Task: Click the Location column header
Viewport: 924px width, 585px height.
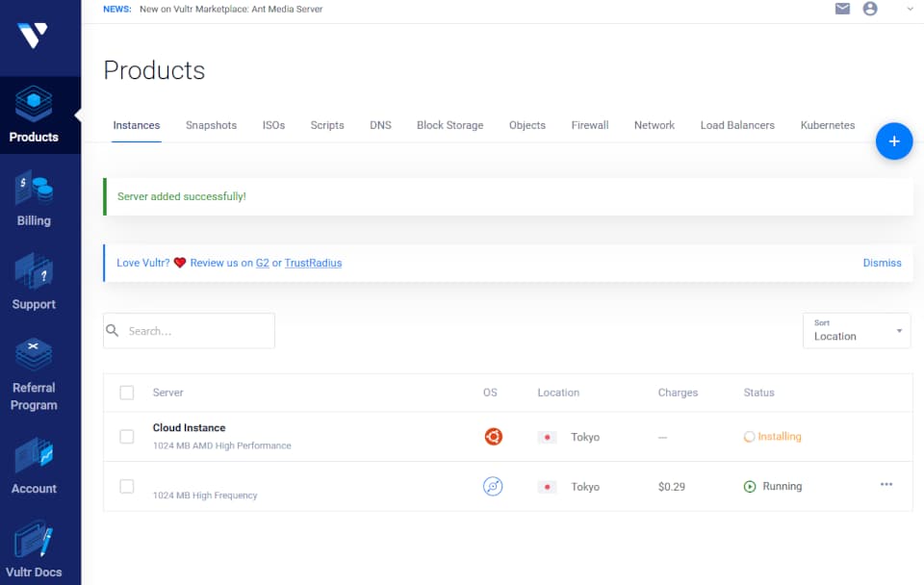Action: pyautogui.click(x=558, y=393)
